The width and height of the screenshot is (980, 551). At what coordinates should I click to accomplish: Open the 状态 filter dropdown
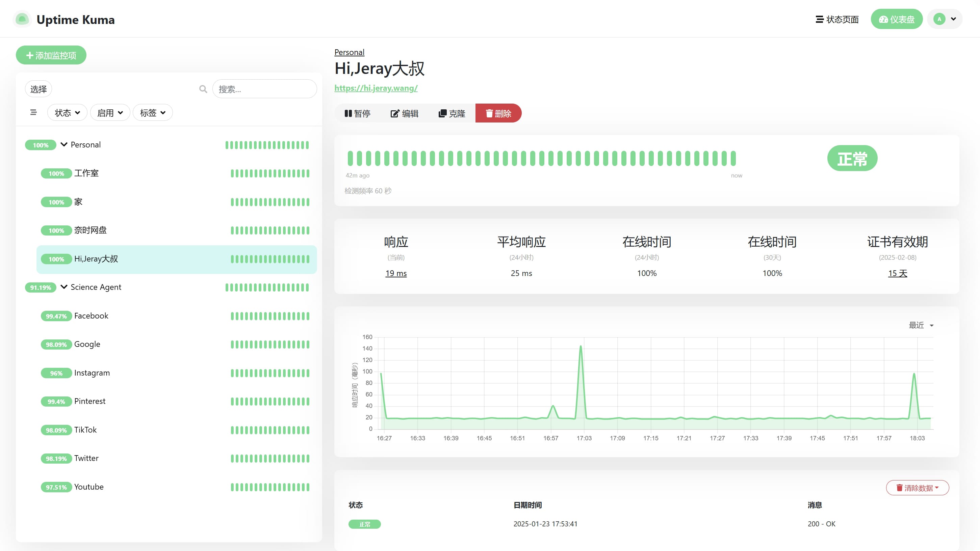pos(67,112)
